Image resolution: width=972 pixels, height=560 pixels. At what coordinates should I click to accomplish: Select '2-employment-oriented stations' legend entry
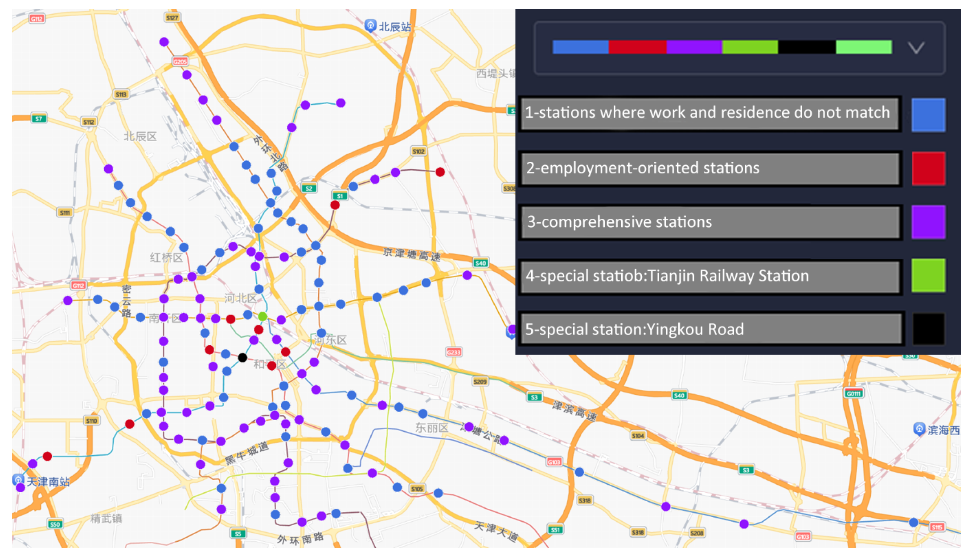tap(710, 168)
